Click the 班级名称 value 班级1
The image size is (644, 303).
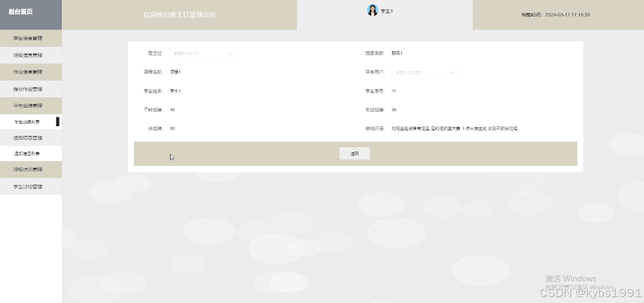pos(396,53)
